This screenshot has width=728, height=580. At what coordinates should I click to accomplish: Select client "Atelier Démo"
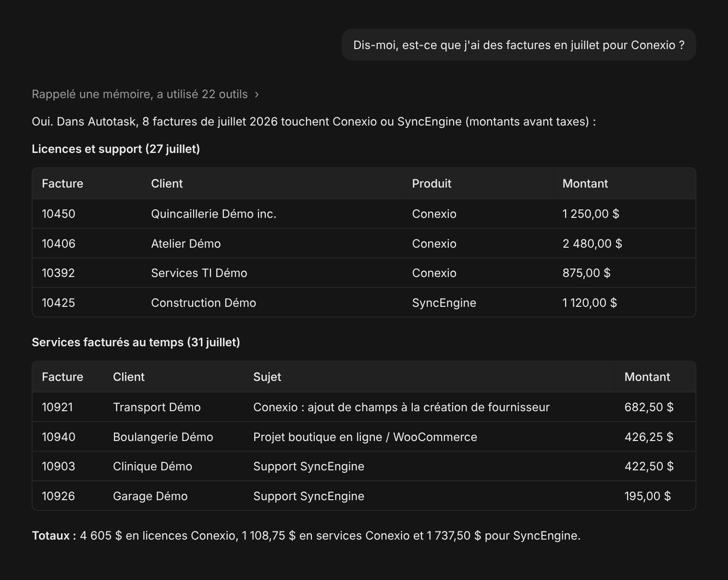coord(186,244)
